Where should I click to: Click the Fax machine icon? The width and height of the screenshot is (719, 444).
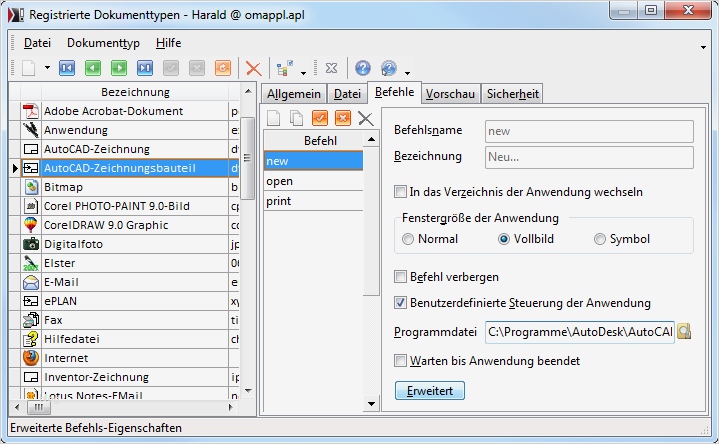coord(31,320)
